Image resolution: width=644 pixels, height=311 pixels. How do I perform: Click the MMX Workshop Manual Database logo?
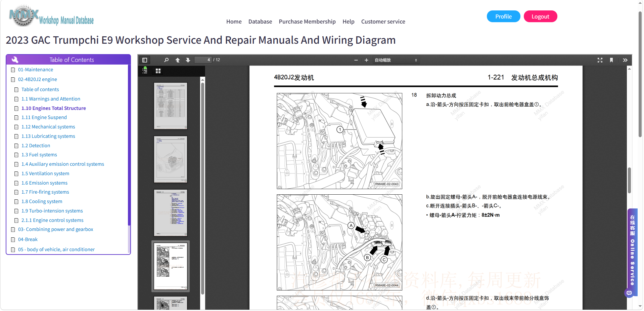coord(51,16)
